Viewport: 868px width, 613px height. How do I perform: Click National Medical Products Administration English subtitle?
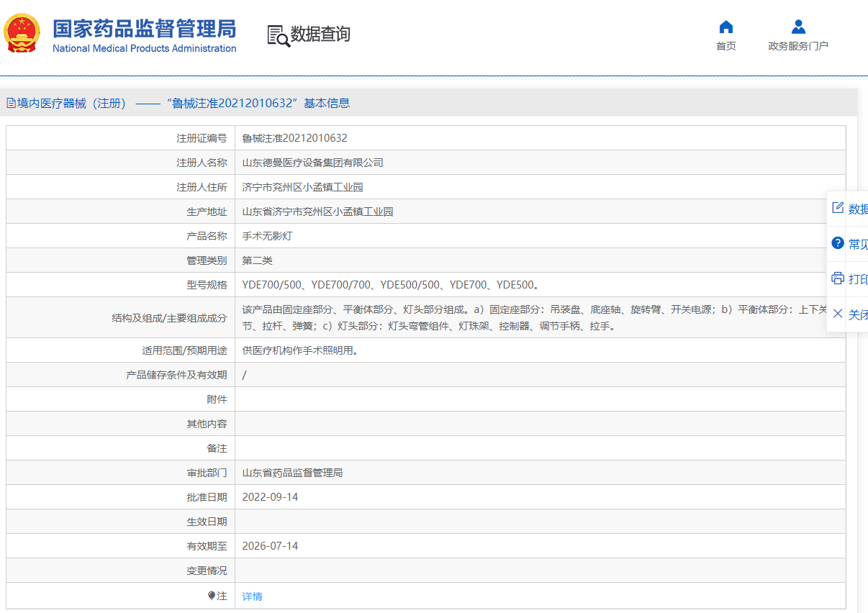tap(144, 48)
